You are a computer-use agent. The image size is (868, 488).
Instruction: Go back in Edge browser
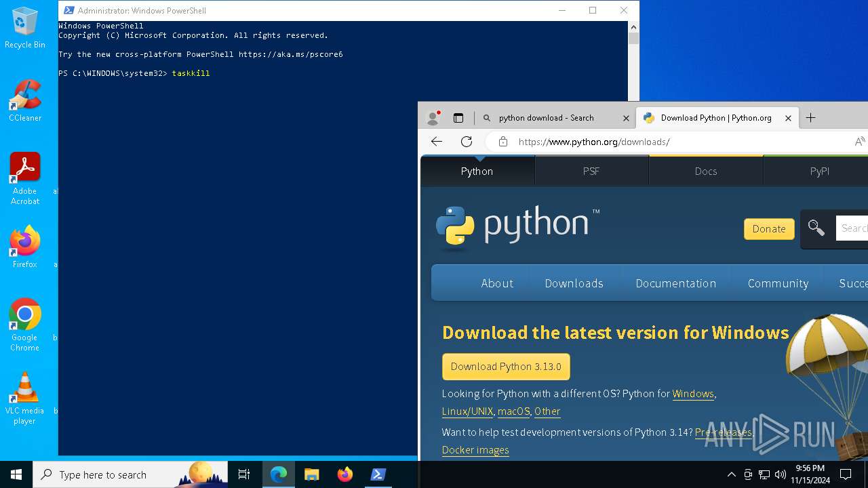[x=437, y=142]
